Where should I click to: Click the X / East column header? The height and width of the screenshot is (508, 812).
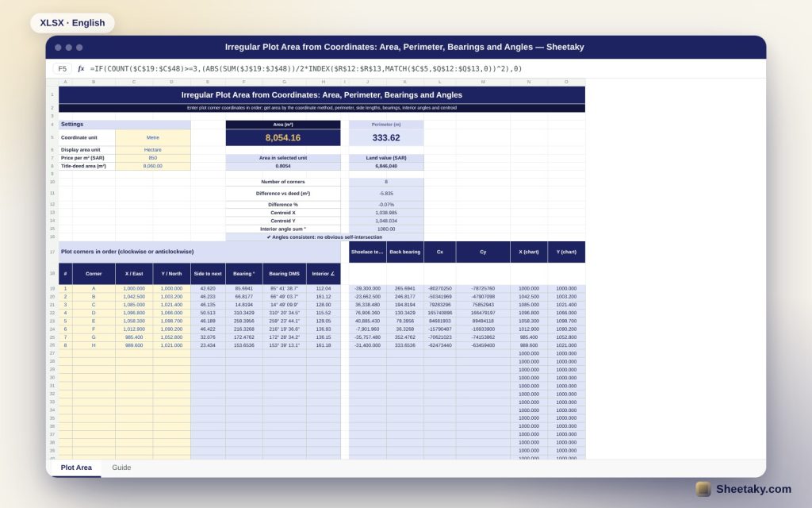click(x=133, y=274)
